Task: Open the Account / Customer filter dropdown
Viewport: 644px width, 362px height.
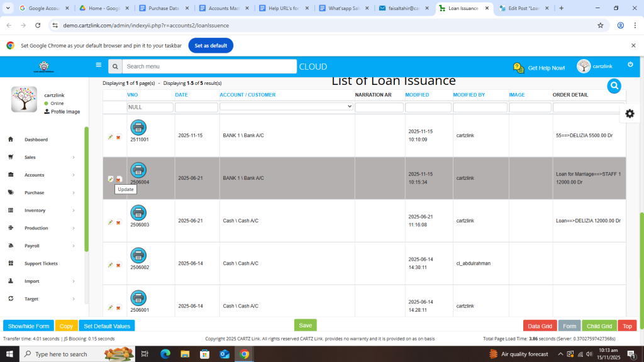Action: [287, 107]
